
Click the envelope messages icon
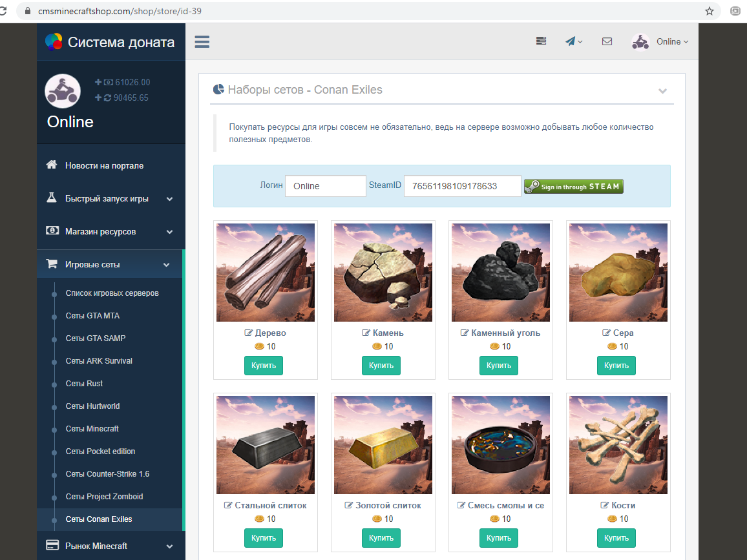click(607, 41)
